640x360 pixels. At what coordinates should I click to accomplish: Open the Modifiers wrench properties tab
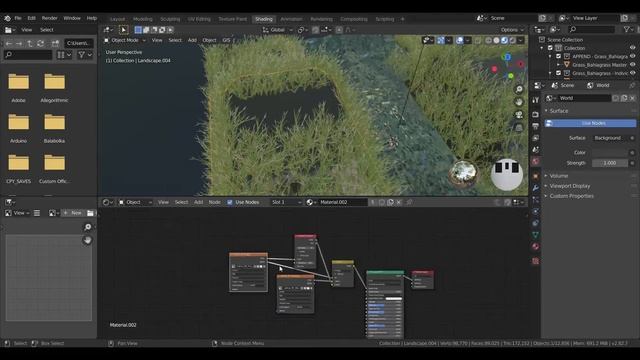535,188
